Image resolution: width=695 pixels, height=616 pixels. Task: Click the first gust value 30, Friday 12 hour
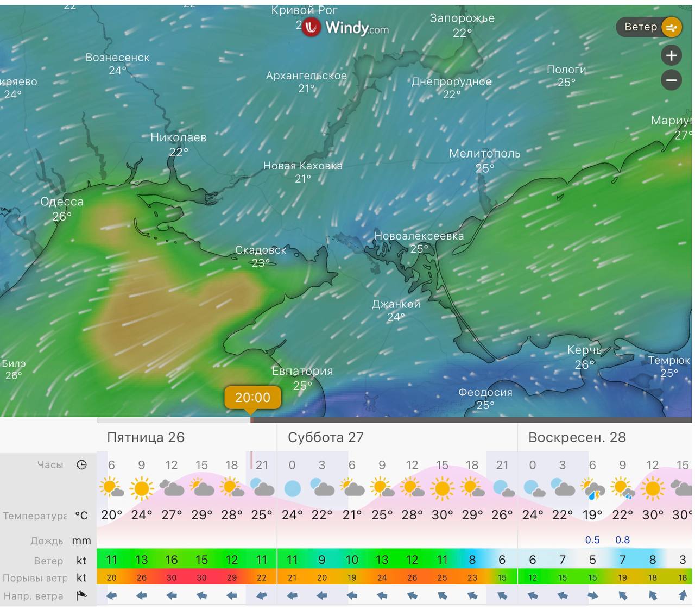point(172,577)
